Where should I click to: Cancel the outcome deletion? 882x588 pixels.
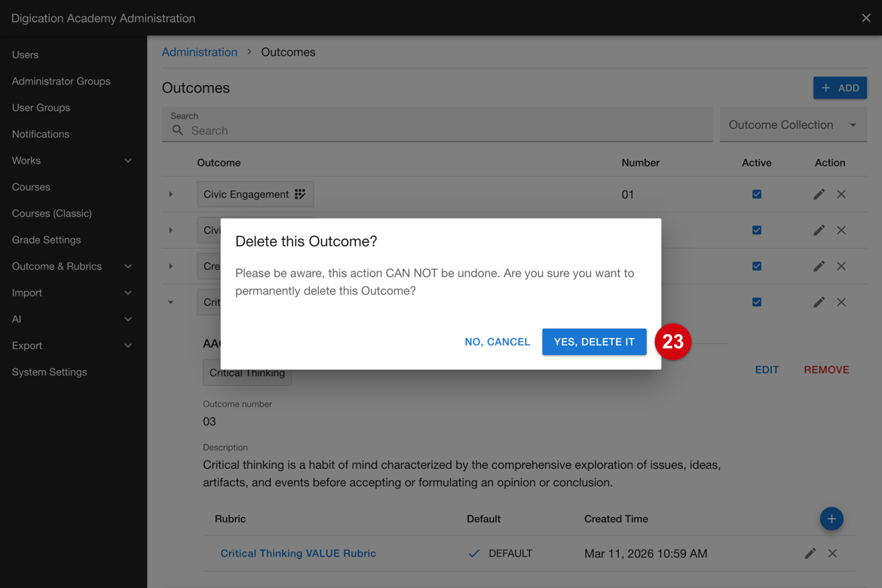click(498, 341)
